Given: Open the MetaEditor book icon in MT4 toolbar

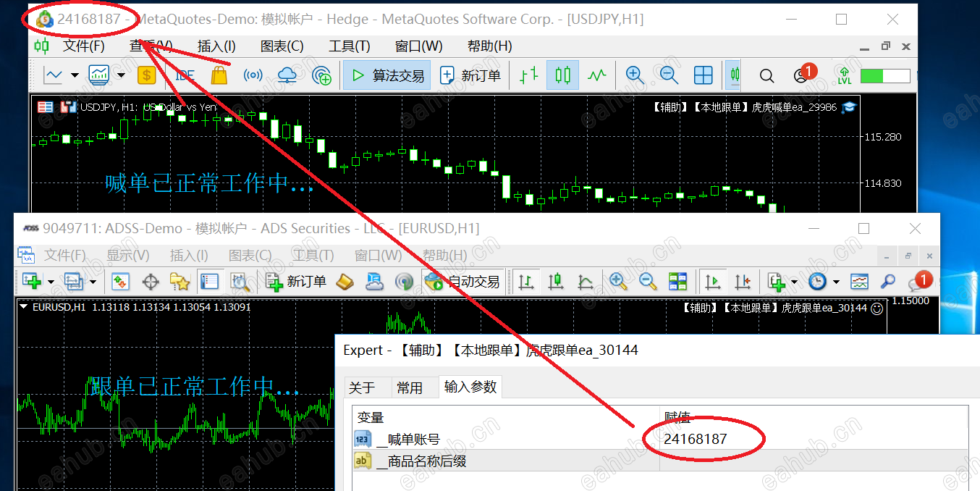Looking at the screenshot, I should coord(345,281).
